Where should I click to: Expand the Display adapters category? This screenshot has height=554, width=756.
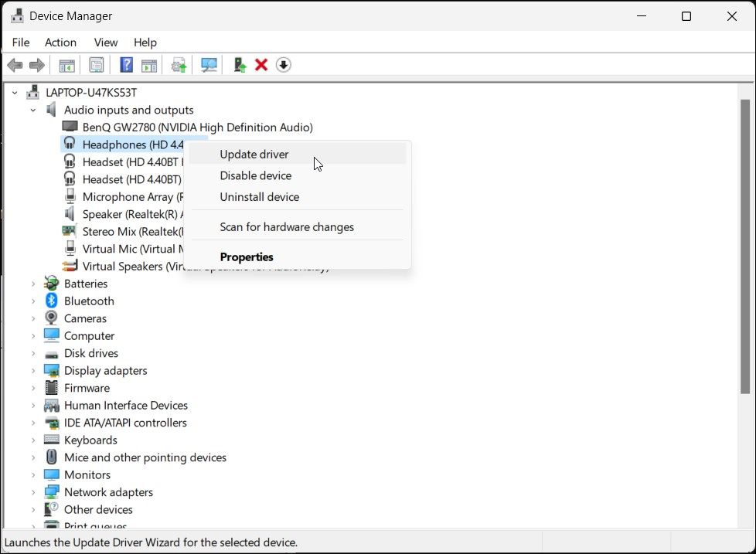(x=32, y=370)
